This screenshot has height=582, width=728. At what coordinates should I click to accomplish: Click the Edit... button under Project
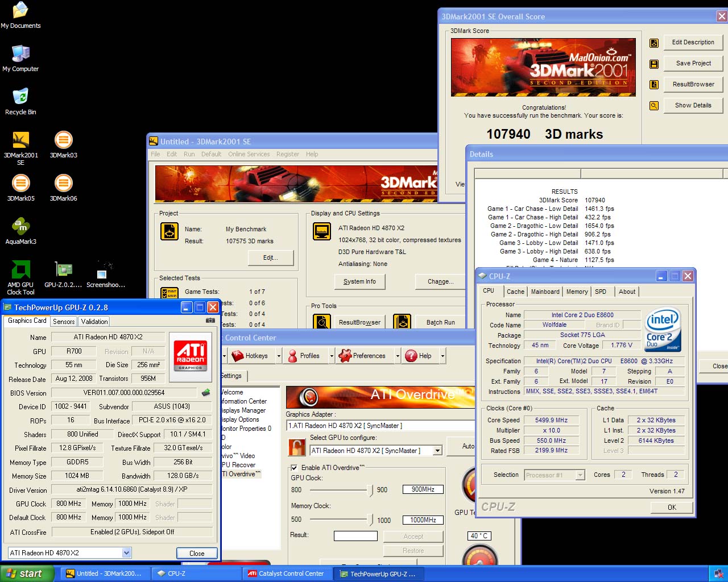[x=271, y=258]
